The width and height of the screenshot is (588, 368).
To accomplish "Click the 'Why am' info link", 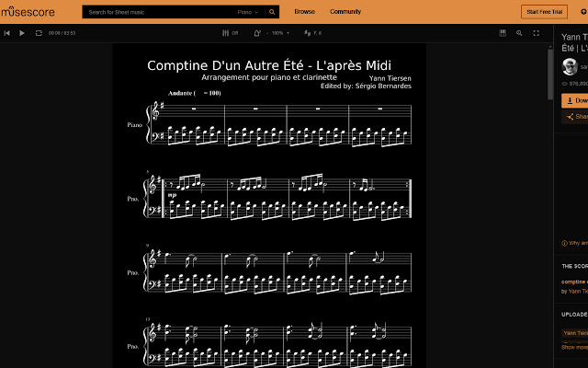I will point(574,243).
